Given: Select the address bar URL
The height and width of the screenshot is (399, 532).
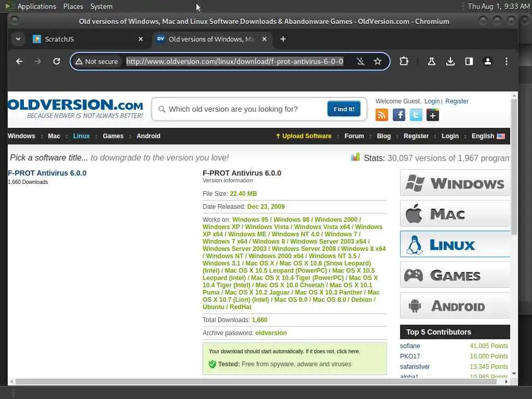Looking at the screenshot, I should click(x=235, y=61).
